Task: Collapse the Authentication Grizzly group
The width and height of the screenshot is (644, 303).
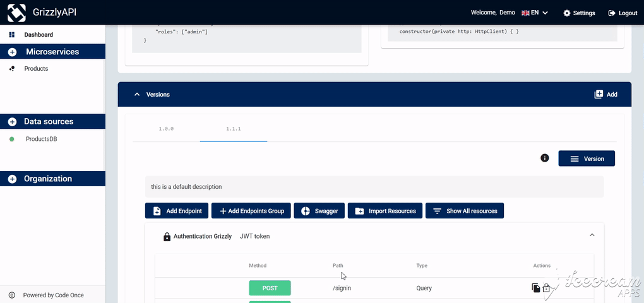Action: coord(592,235)
